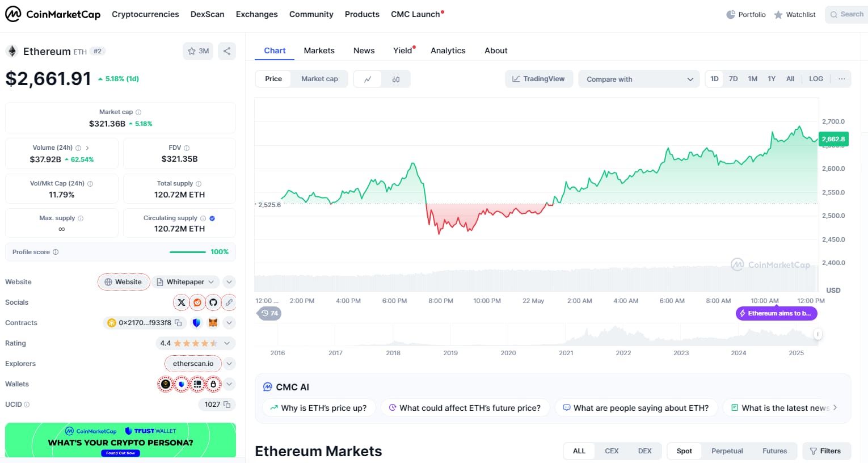Copy the UCID 1027 value
Screen dimensions: 868x463
point(227,405)
